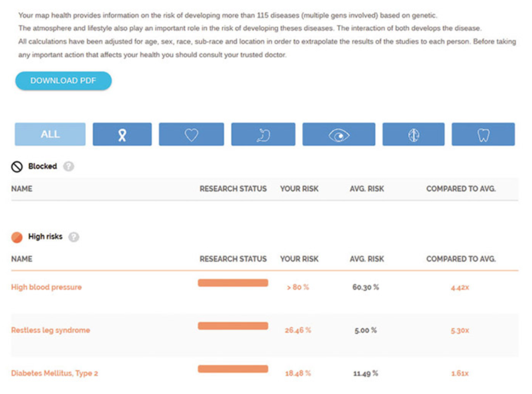Click NAME header in Blocked table
This screenshot has height=394, width=532.
pyautogui.click(x=22, y=189)
